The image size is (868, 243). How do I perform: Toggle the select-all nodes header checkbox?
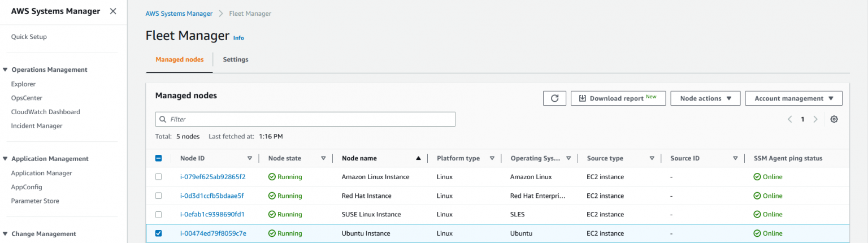(158, 159)
